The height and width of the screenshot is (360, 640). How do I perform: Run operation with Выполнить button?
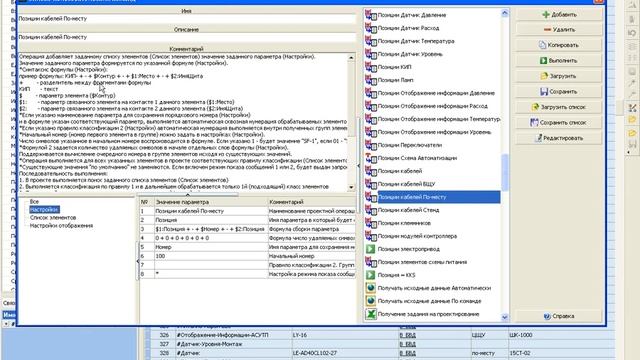pos(559,61)
